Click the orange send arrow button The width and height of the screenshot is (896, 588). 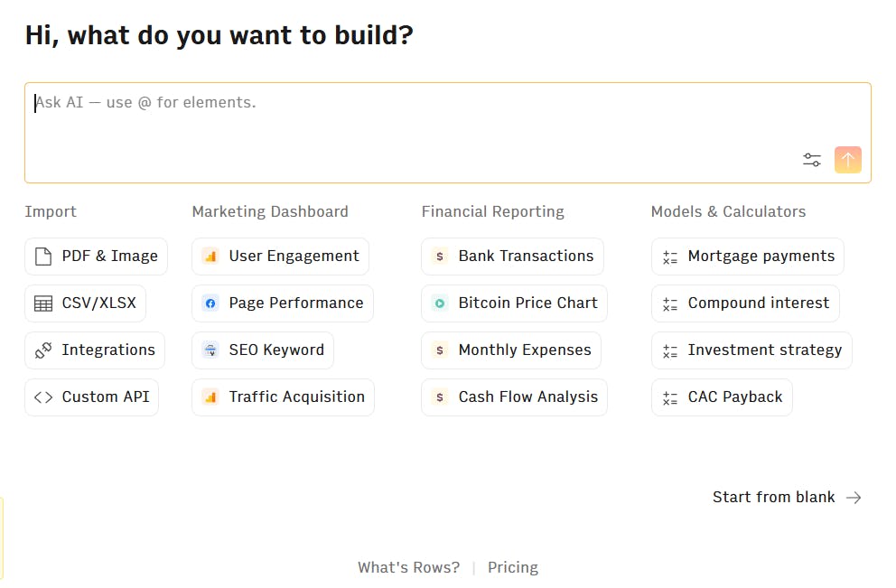pyautogui.click(x=847, y=160)
